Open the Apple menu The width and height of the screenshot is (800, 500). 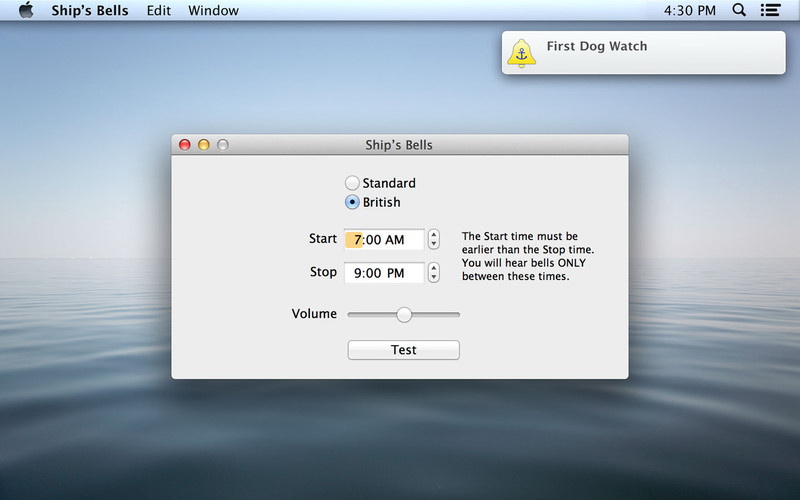point(26,11)
